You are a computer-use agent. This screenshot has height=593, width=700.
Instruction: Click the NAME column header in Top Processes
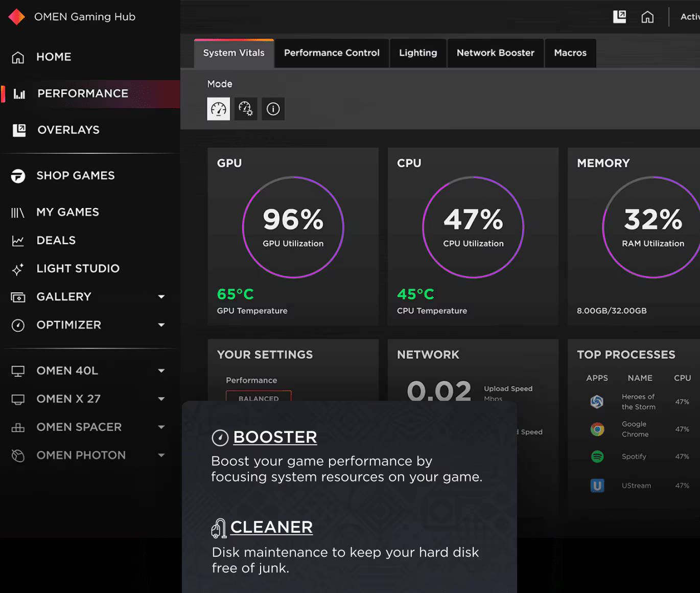pyautogui.click(x=640, y=378)
